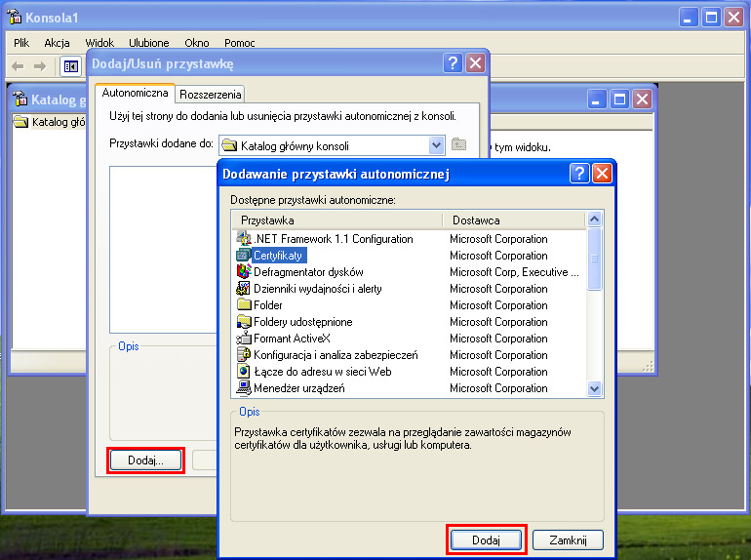Maximize the Konsola1 window
Image resolution: width=751 pixels, height=560 pixels.
pyautogui.click(x=711, y=18)
